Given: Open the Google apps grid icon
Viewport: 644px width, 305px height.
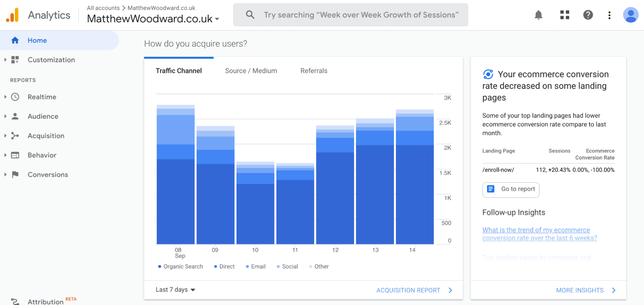Looking at the screenshot, I should coord(564,15).
